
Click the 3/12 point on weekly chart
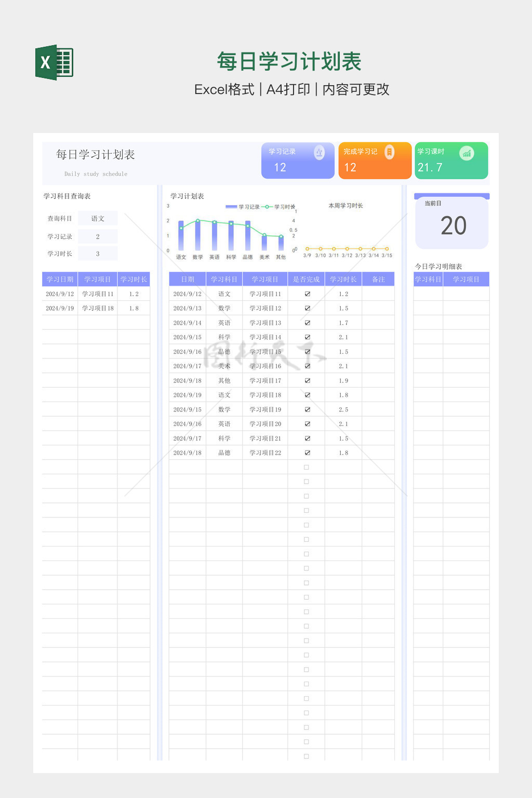coord(347,249)
